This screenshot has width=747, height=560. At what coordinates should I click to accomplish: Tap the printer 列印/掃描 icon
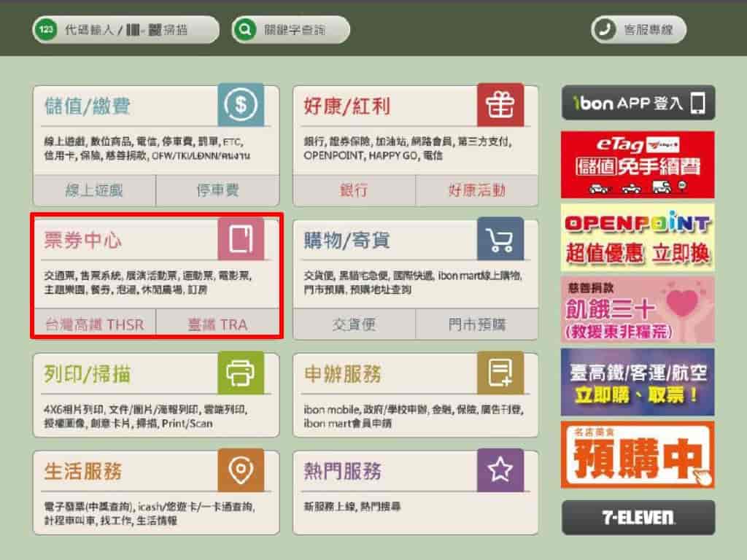241,373
